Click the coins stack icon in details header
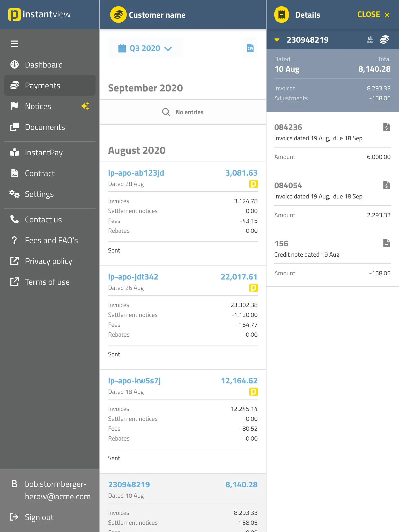Image resolution: width=399 pixels, height=532 pixels. coord(384,40)
